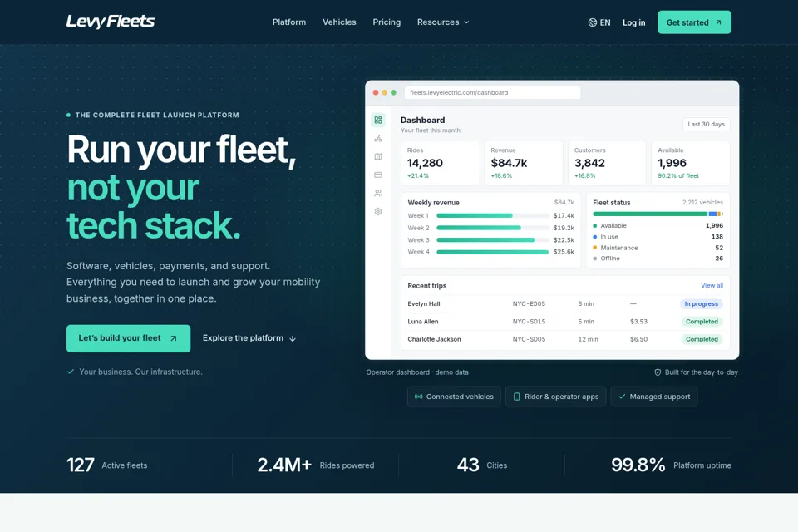
Task: Click the phone icon on Rider apps chip
Action: point(516,397)
